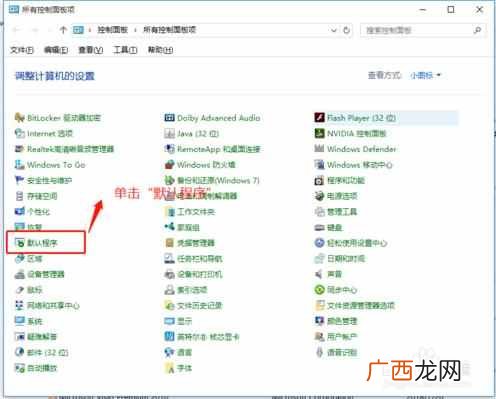
Task: Open 字体 fonts item
Action: (178, 368)
